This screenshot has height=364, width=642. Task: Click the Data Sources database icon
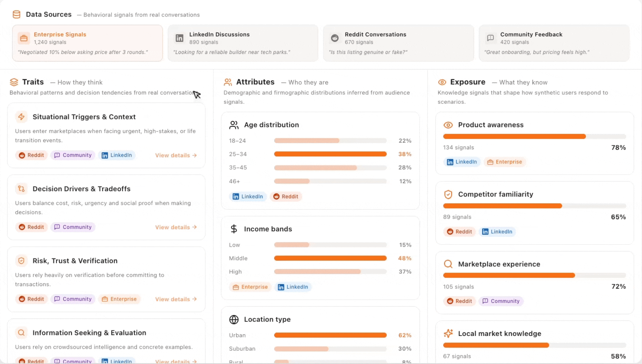tap(16, 14)
